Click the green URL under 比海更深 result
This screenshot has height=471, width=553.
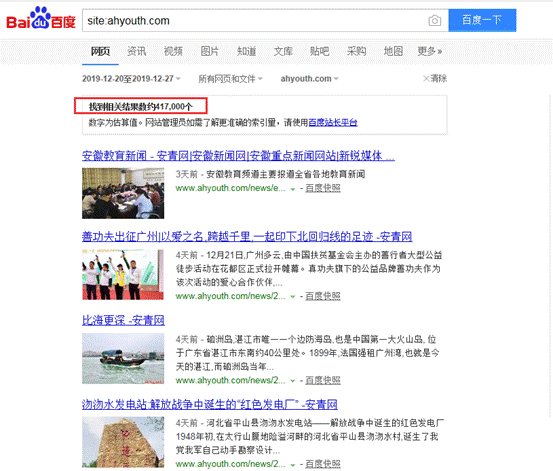tap(231, 380)
